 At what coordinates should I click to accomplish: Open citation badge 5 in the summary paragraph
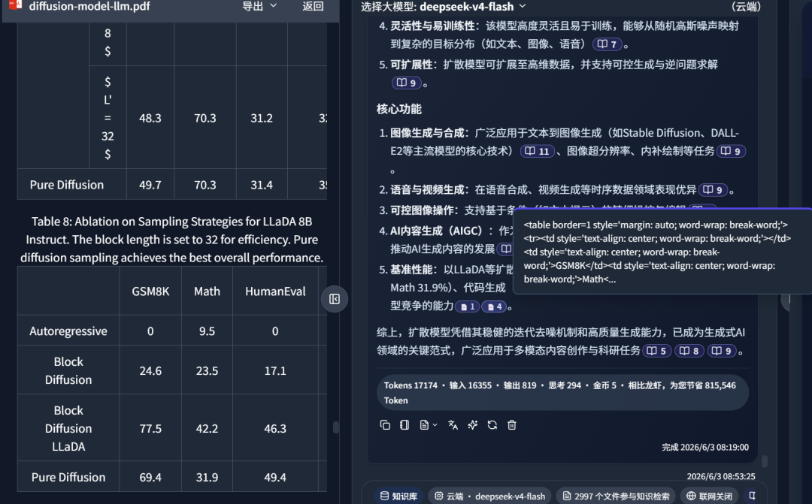656,351
